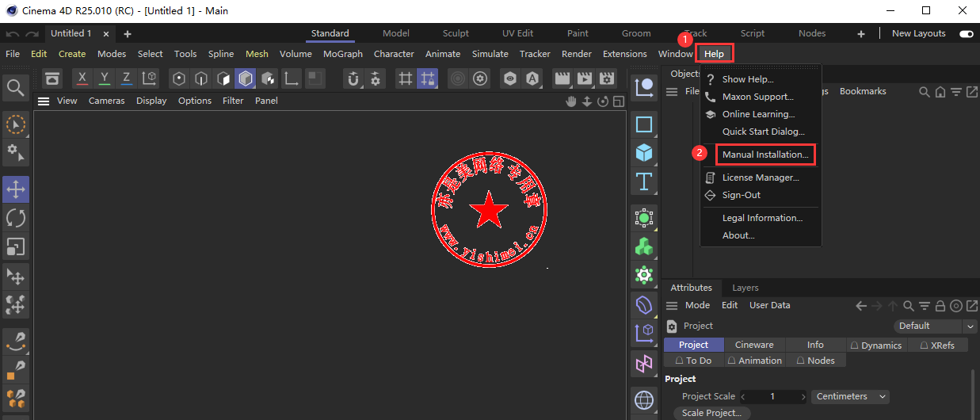Select Points mode hexagon icon
The image size is (980, 420).
coord(179,78)
